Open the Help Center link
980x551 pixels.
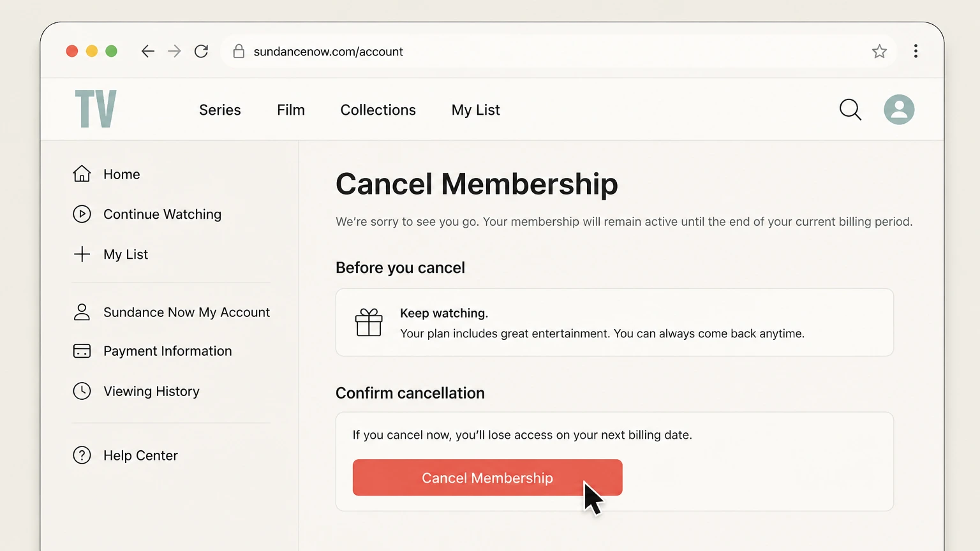pyautogui.click(x=140, y=455)
